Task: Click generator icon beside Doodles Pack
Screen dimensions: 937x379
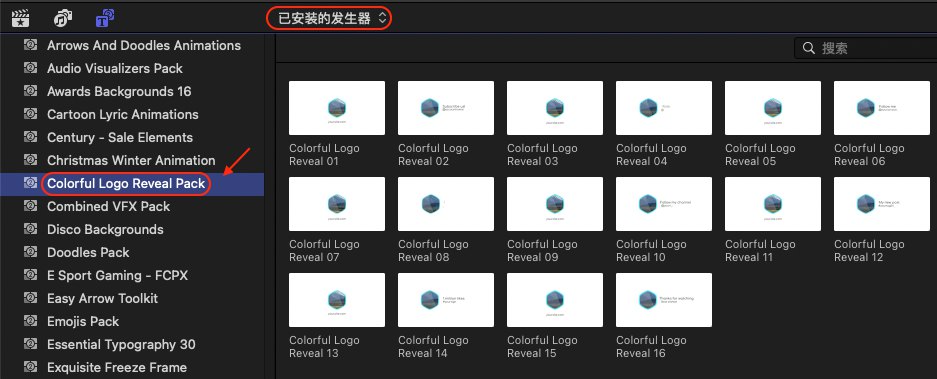Action: click(x=30, y=252)
